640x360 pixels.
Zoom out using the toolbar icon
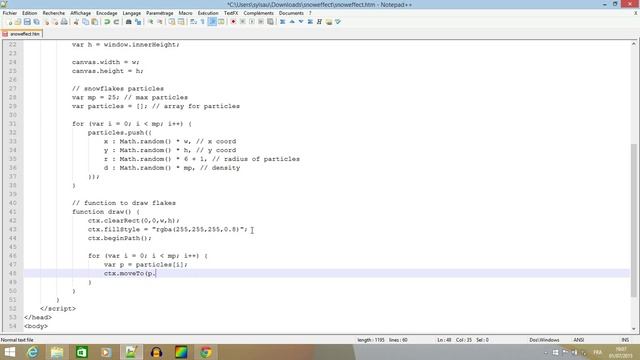[160, 22]
